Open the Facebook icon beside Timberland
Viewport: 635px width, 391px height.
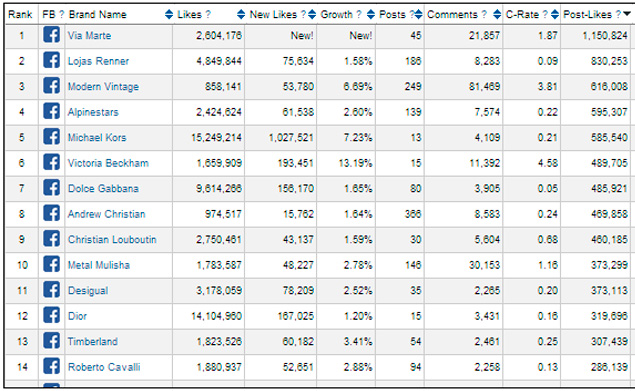(x=51, y=341)
